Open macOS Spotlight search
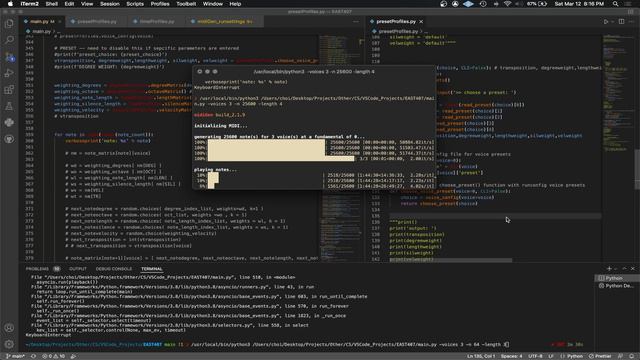 pos(615,4)
